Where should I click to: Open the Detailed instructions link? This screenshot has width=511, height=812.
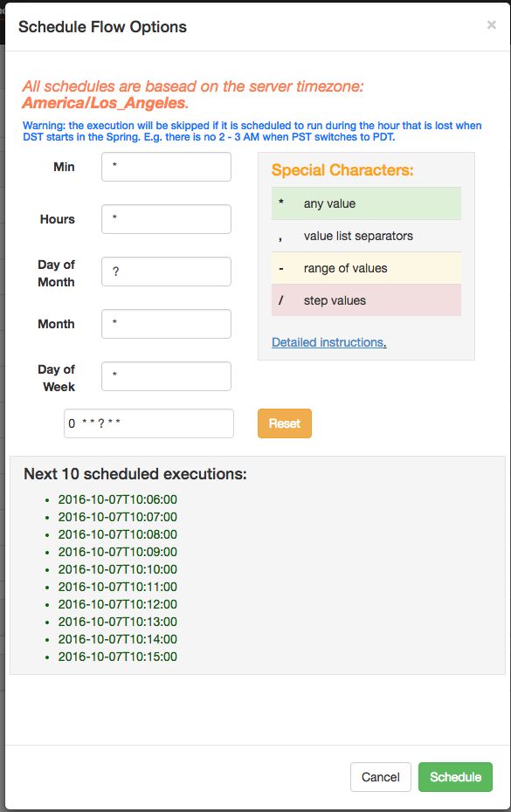[328, 342]
